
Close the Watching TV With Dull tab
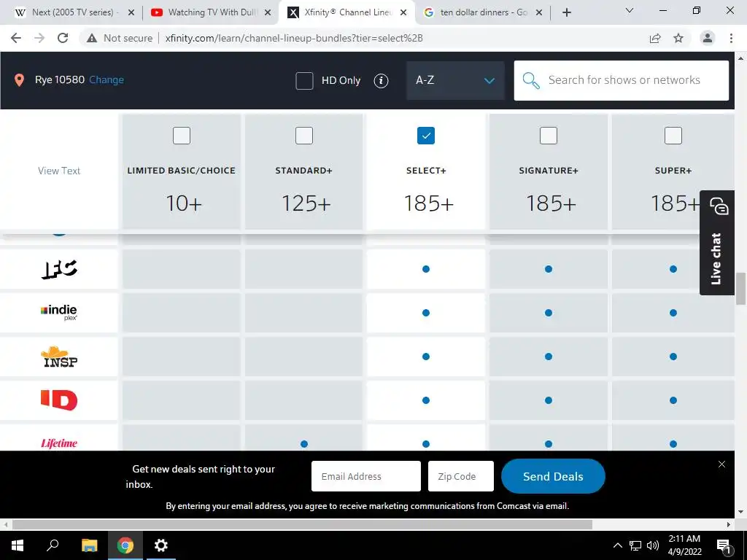pyautogui.click(x=268, y=12)
